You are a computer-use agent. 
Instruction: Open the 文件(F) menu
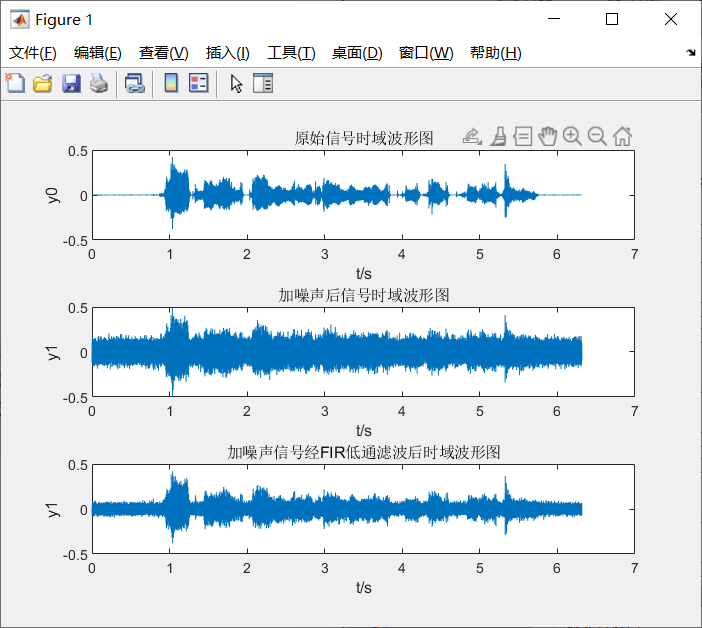[x=33, y=53]
